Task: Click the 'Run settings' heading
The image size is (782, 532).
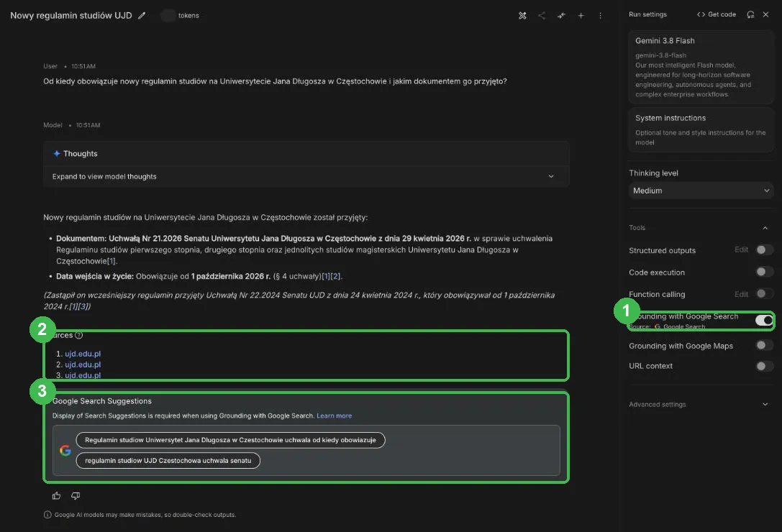Action: click(647, 14)
